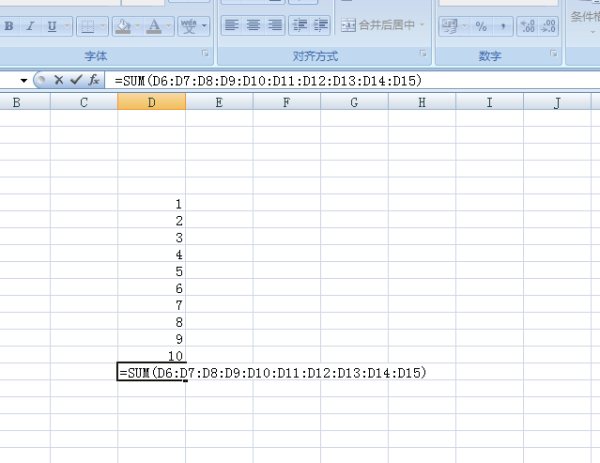Screen dimensions: 600x463
Task: Center align text
Action: pos(253,25)
